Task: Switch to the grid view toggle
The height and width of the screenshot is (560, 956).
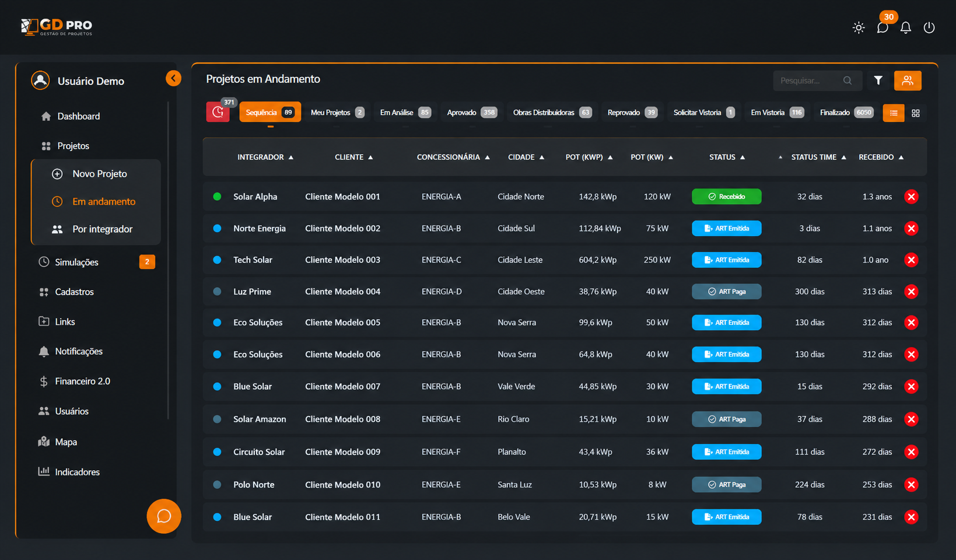Action: (x=916, y=113)
